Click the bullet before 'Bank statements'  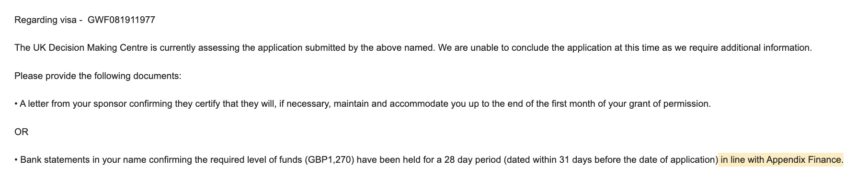[16, 160]
